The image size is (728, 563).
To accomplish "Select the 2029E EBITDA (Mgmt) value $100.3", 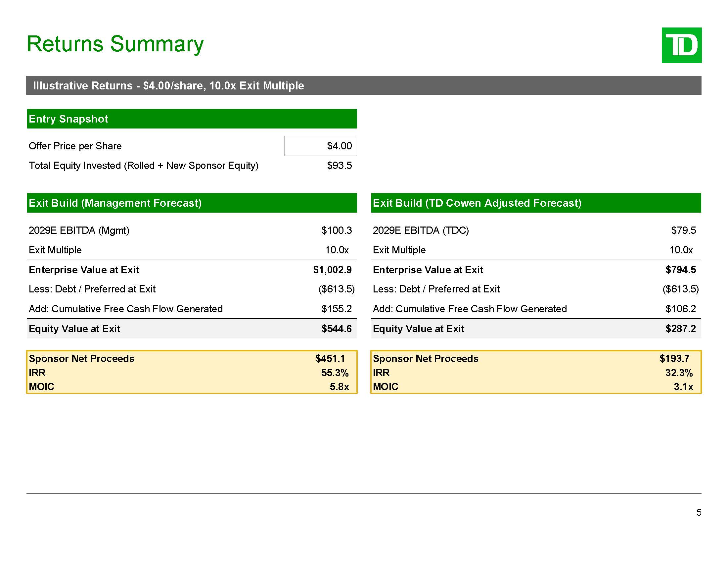I will point(336,230).
